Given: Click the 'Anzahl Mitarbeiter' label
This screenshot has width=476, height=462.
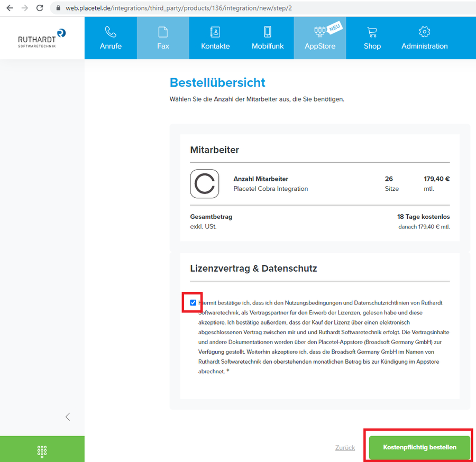Looking at the screenshot, I should [x=261, y=179].
